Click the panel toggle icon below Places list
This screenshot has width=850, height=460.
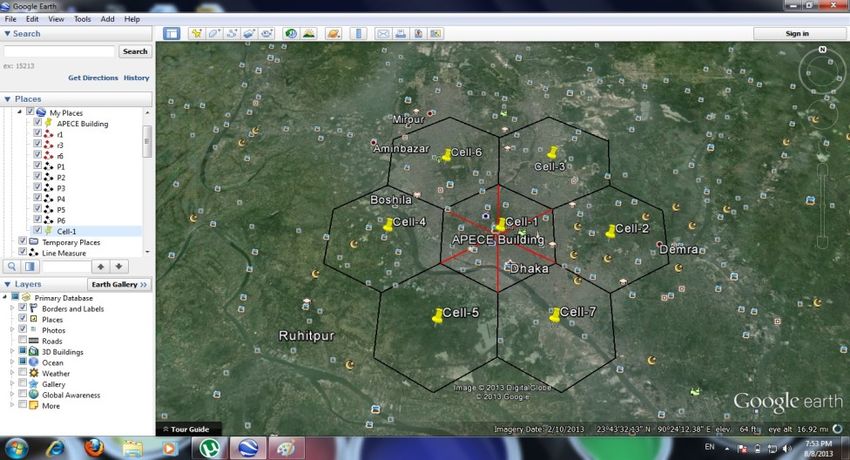(x=30, y=266)
